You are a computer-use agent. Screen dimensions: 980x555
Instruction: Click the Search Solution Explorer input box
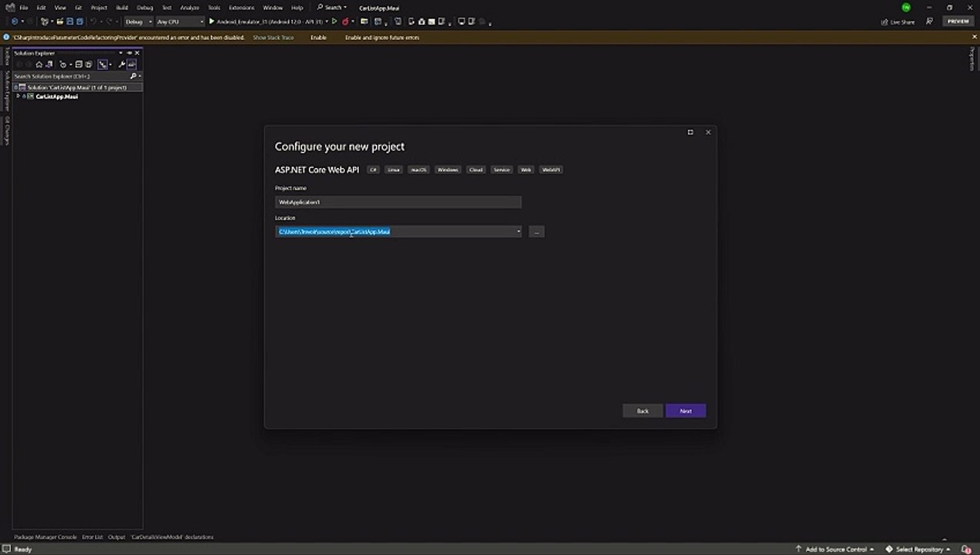[x=70, y=76]
